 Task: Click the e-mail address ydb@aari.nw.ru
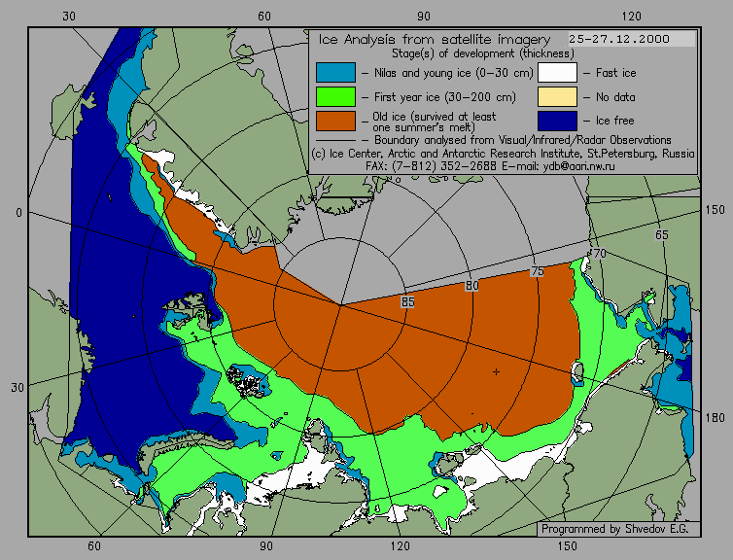tap(578, 166)
